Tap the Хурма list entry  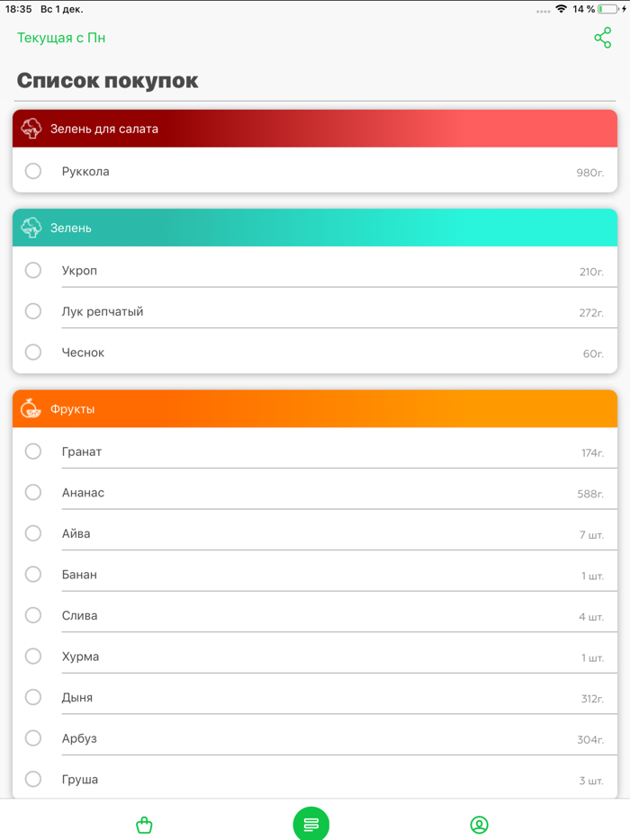pyautogui.click(x=315, y=656)
